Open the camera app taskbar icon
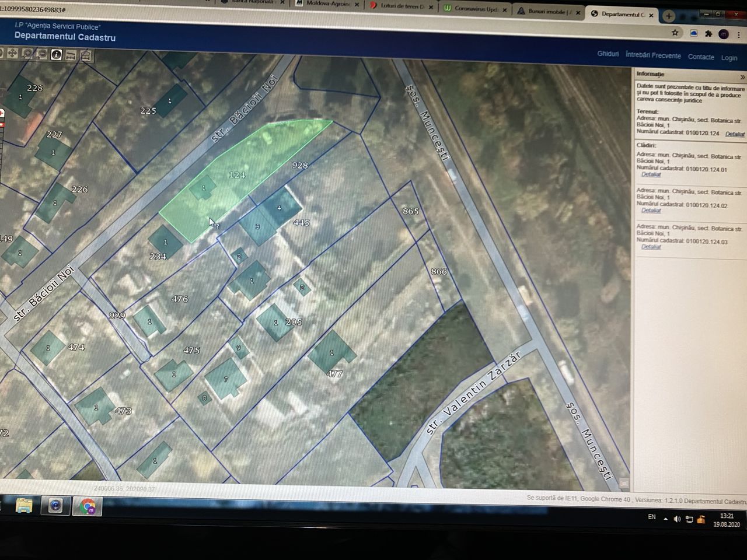Viewport: 747px width, 560px height. 55,505
